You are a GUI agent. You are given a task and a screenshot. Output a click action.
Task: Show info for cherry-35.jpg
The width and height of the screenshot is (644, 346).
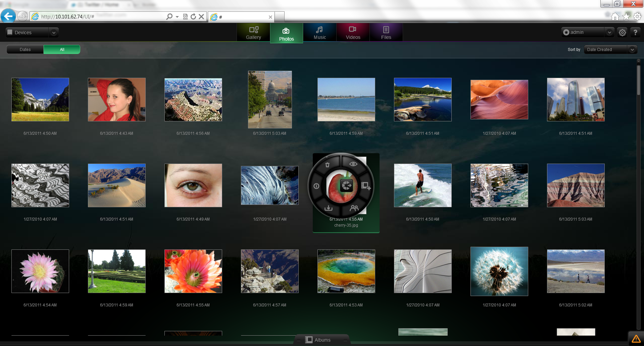click(x=316, y=186)
